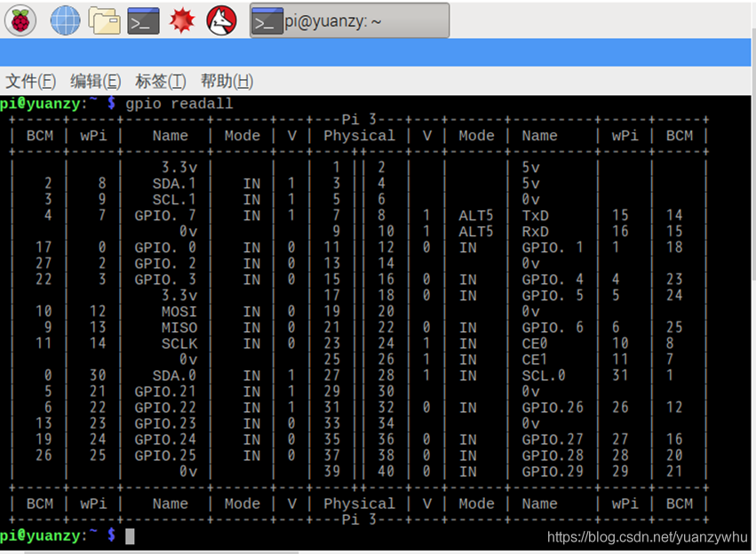Click the 'GPIO. 5' name cell
756x554 pixels.
(553, 296)
